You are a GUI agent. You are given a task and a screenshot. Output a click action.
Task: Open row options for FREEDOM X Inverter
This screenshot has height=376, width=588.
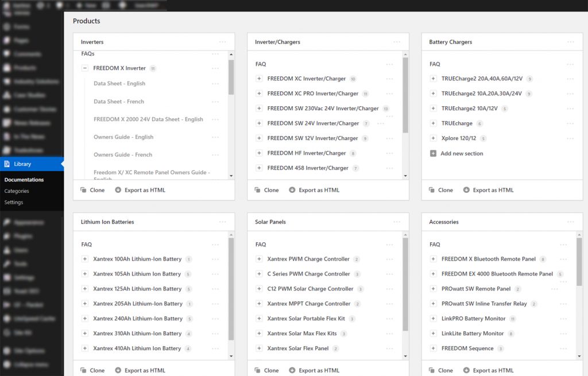coord(215,68)
